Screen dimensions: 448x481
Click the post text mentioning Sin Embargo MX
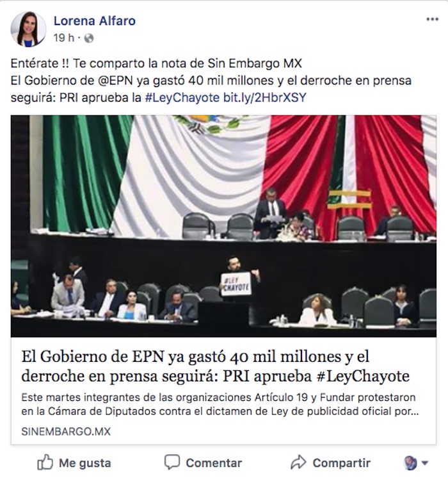(x=156, y=63)
